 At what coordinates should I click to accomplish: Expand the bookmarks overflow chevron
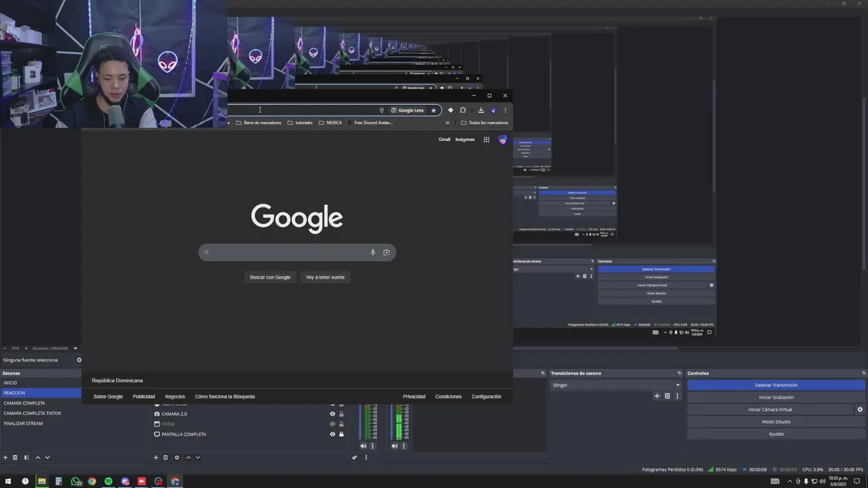coord(448,123)
